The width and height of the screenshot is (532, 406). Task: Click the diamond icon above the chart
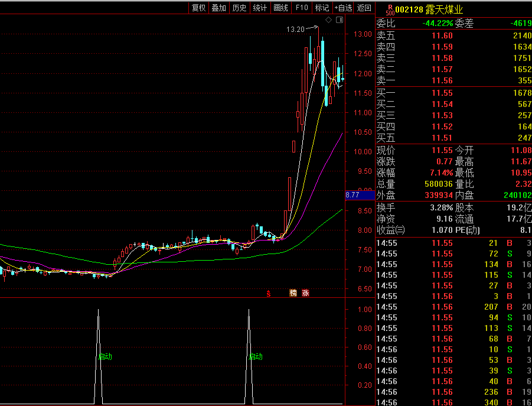328,20
